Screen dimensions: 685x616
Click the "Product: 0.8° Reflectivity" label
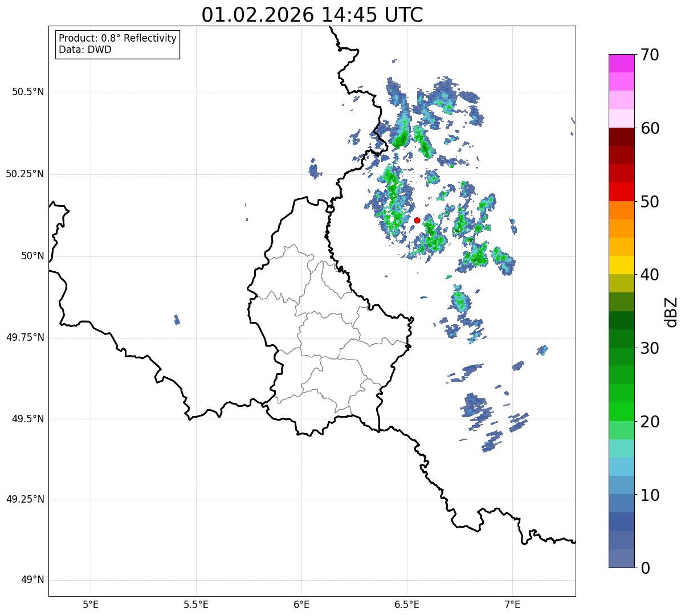118,38
